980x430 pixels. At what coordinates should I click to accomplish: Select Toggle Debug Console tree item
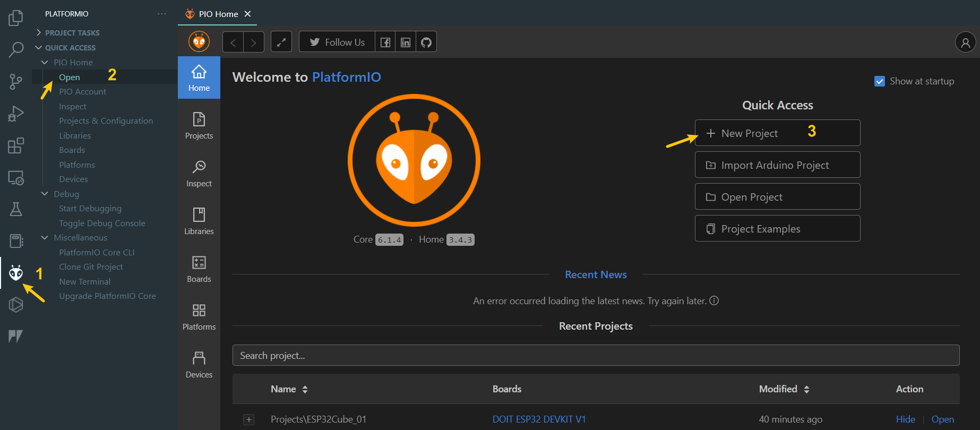coord(102,223)
